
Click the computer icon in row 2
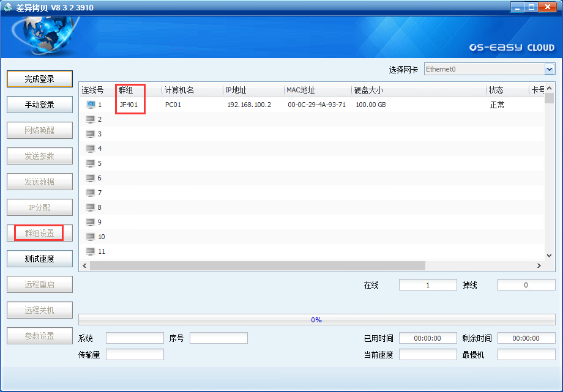tap(91, 119)
